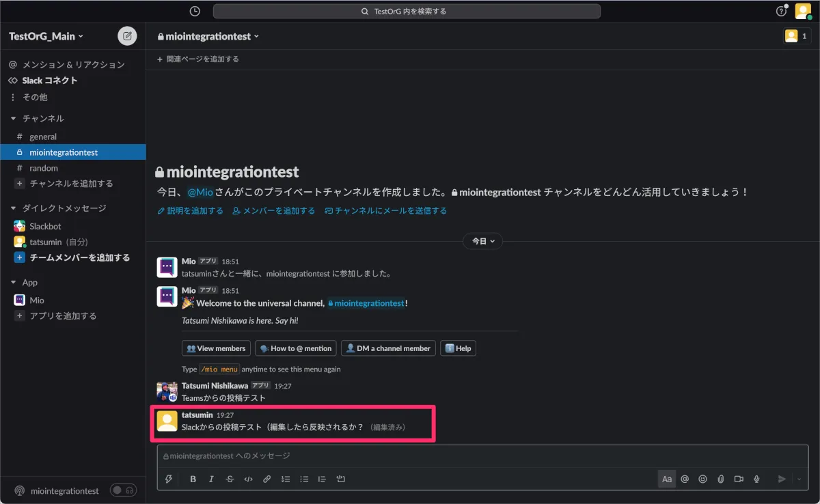Attach a file with paperclip icon
Screen dimensions: 820x504
720,479
